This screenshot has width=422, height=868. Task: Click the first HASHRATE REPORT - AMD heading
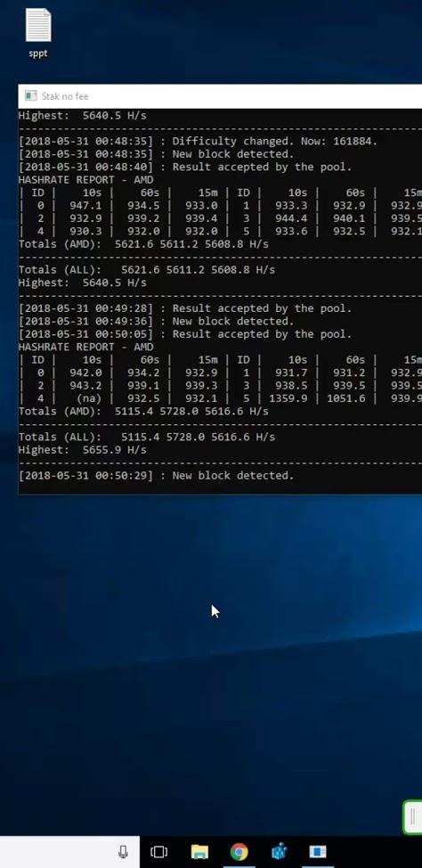(86, 180)
